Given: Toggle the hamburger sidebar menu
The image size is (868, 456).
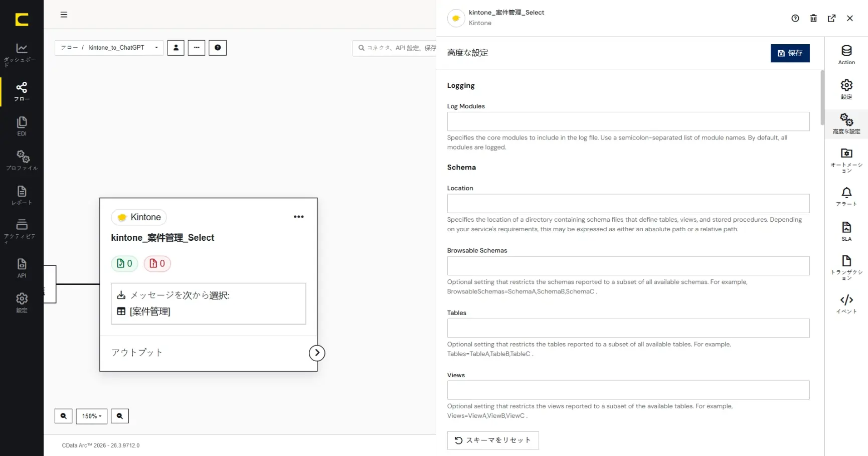Looking at the screenshot, I should click(x=64, y=15).
